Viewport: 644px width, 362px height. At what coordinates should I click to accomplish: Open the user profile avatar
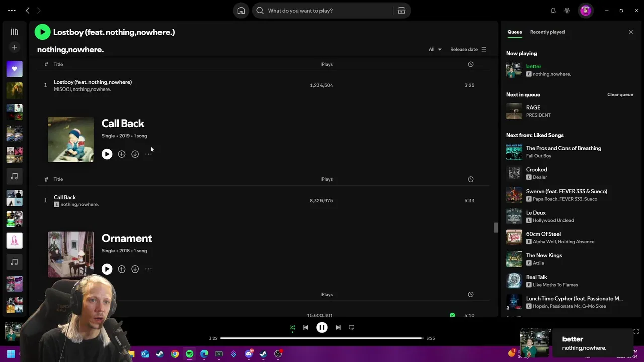click(586, 11)
